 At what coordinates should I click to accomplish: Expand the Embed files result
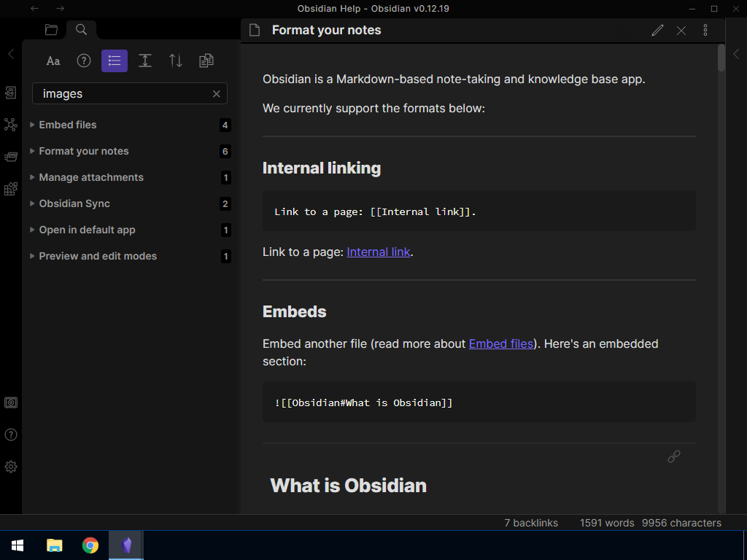coord(32,125)
